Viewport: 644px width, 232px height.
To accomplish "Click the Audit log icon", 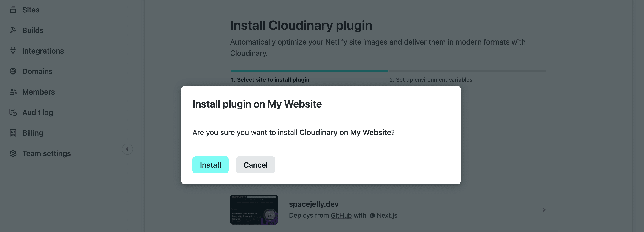I will (13, 112).
